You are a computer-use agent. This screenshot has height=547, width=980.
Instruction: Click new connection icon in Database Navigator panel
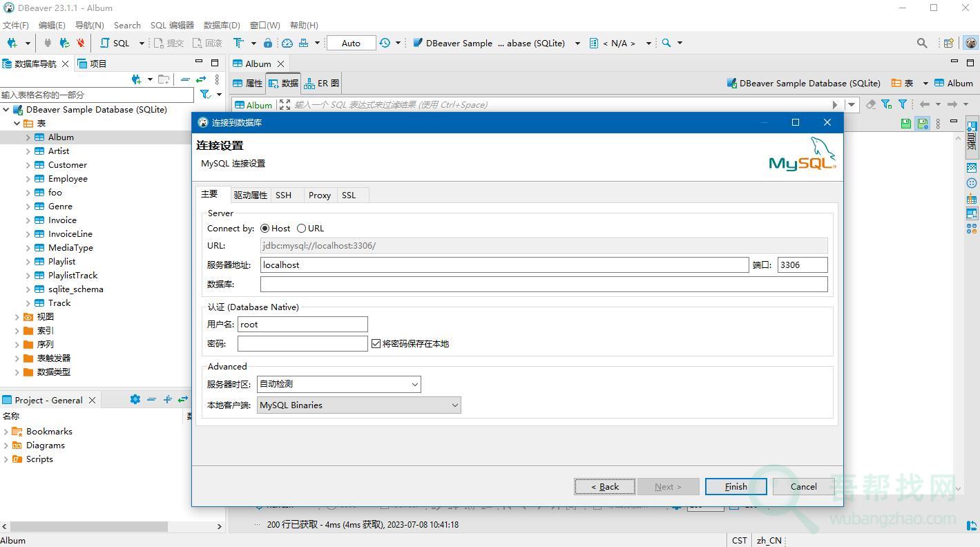pos(137,79)
